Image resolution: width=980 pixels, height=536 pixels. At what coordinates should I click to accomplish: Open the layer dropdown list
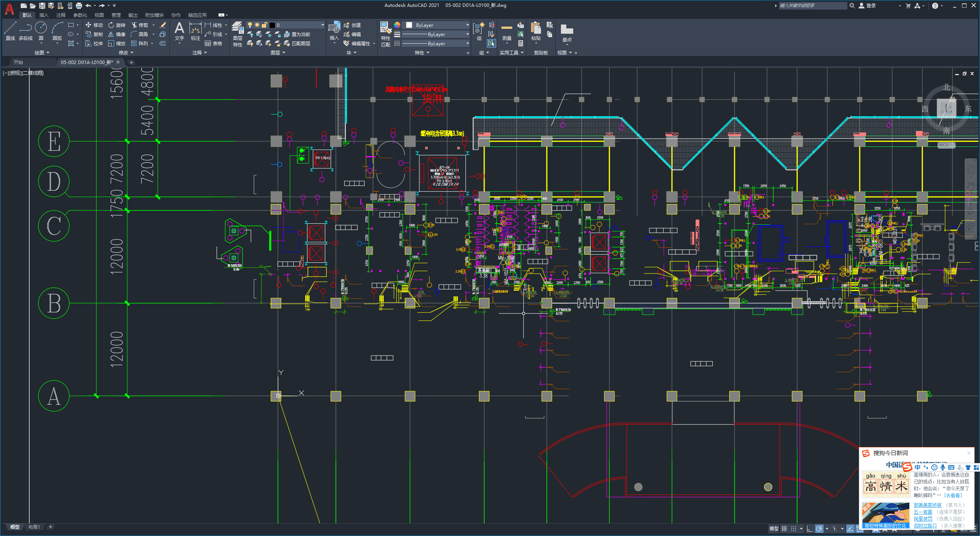[322, 25]
